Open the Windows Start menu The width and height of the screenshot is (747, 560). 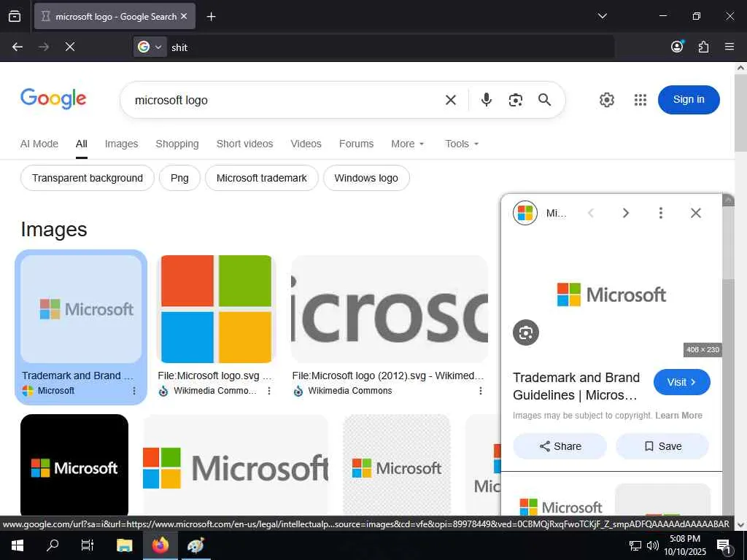pyautogui.click(x=18, y=545)
